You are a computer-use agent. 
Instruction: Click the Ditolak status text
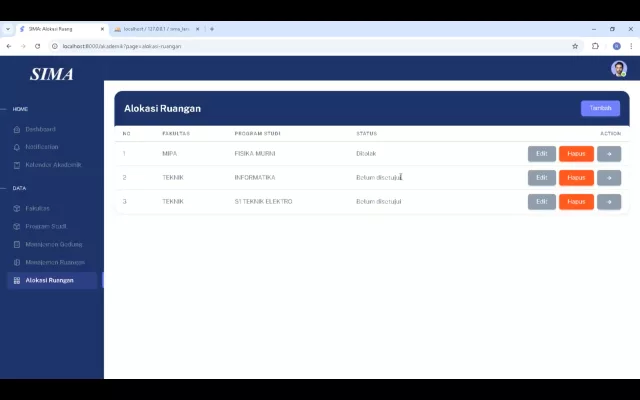(x=366, y=154)
